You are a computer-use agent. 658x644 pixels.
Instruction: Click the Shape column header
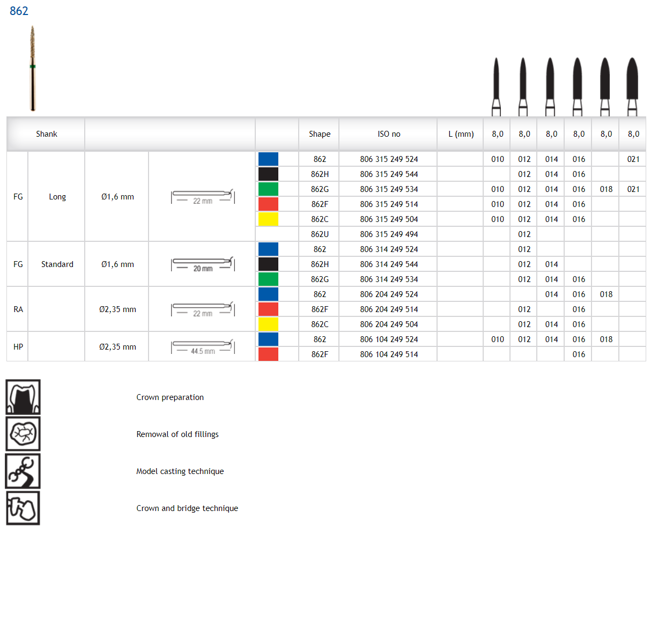point(320,134)
